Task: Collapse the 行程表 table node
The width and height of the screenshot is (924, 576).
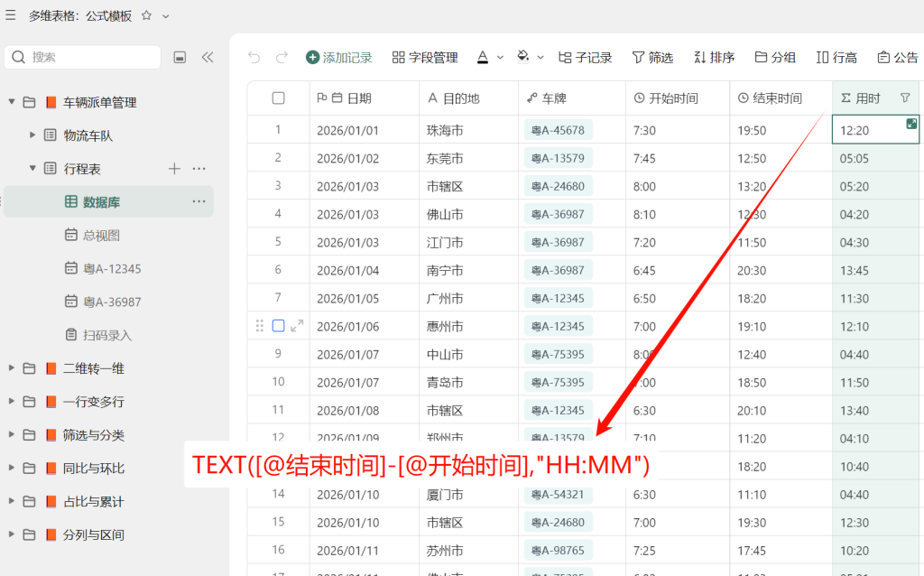Action: tap(32, 169)
